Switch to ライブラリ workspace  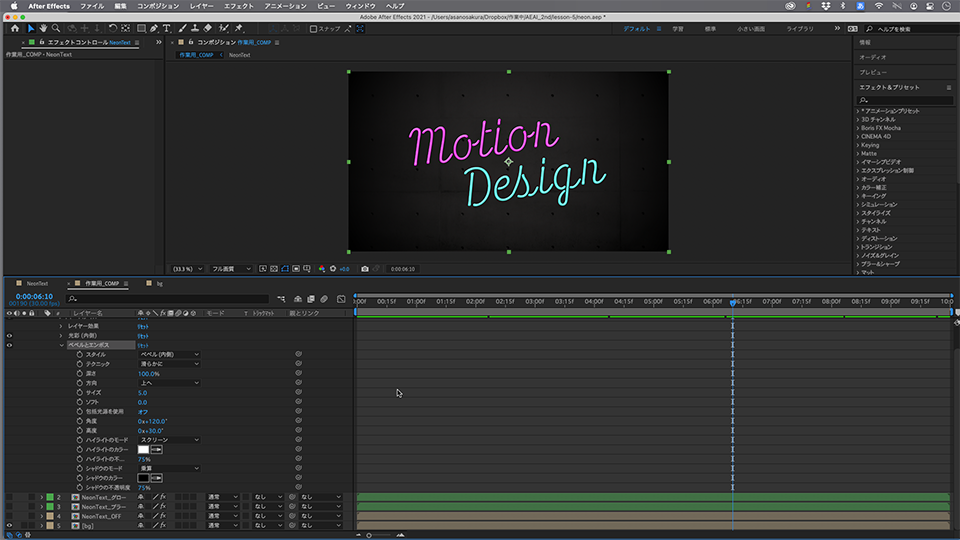[x=800, y=29]
